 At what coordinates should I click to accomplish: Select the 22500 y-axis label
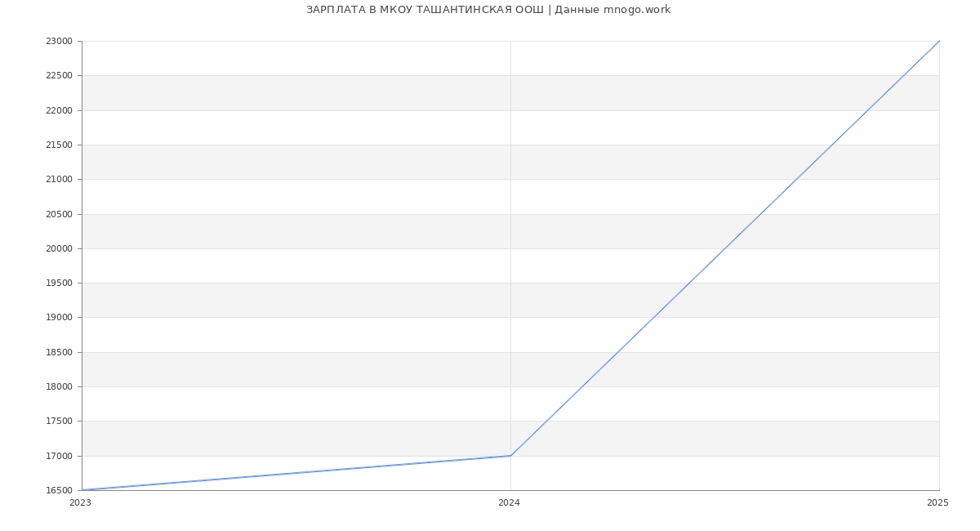point(59,76)
